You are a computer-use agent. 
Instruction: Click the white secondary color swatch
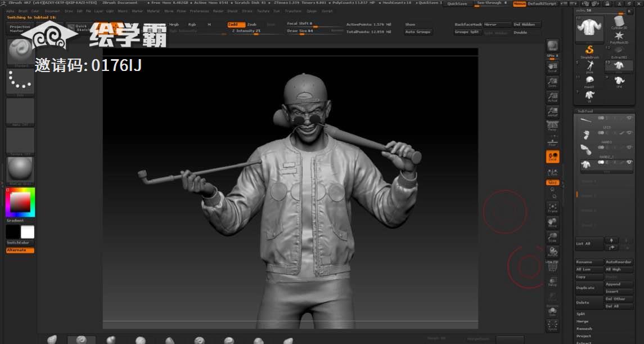(28, 232)
